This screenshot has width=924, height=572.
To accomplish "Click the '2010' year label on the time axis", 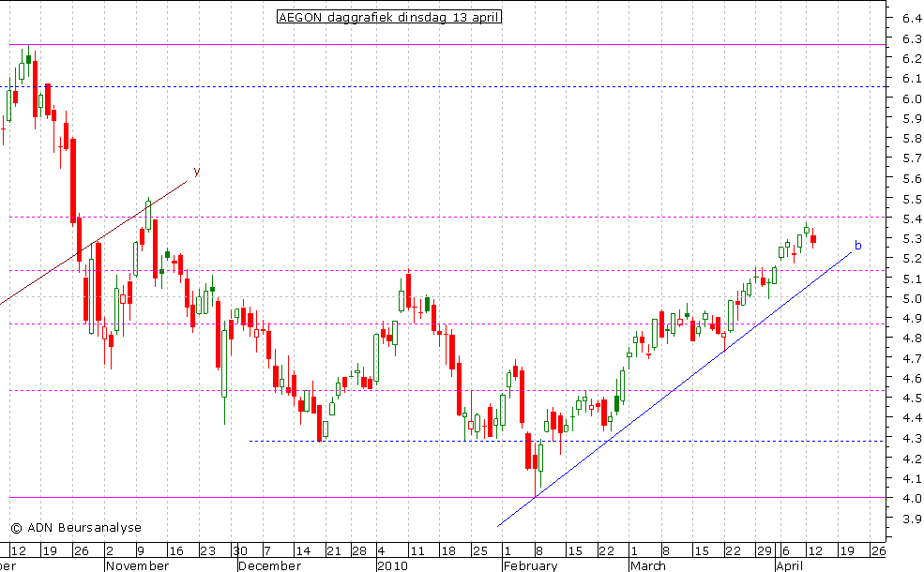I will click(x=392, y=565).
